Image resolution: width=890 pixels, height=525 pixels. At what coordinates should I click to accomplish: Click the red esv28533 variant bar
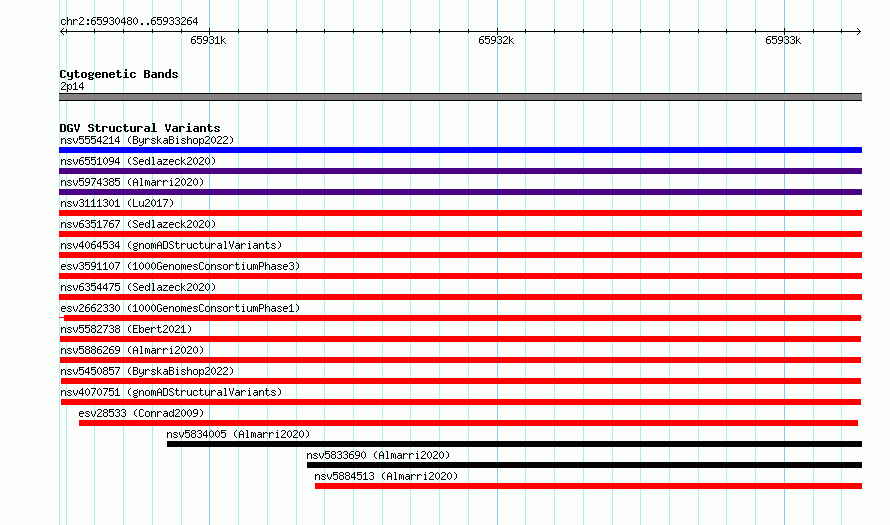(x=468, y=423)
